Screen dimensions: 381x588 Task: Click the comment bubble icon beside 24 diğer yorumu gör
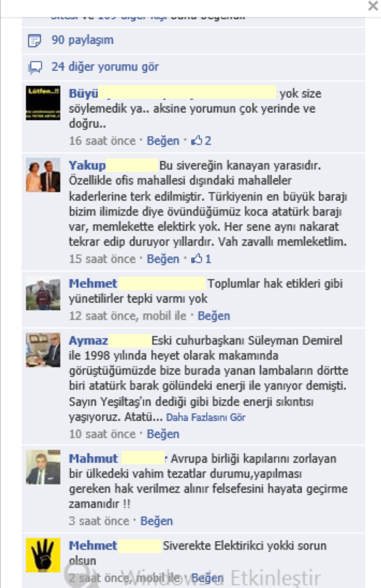[35, 68]
